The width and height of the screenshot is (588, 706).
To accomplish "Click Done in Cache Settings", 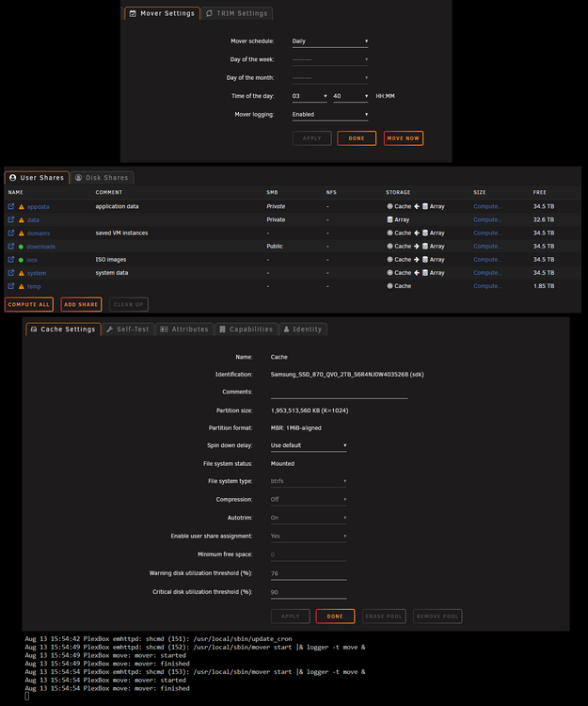I will (335, 617).
